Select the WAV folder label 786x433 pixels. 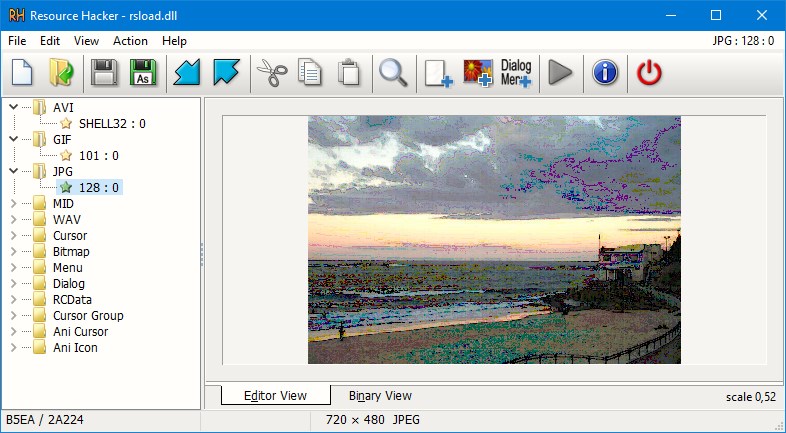click(67, 220)
